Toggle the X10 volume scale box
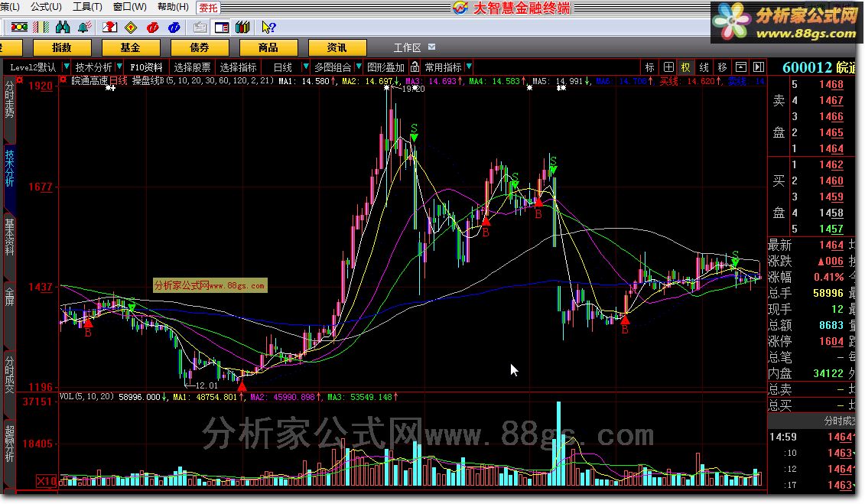 [x=47, y=481]
